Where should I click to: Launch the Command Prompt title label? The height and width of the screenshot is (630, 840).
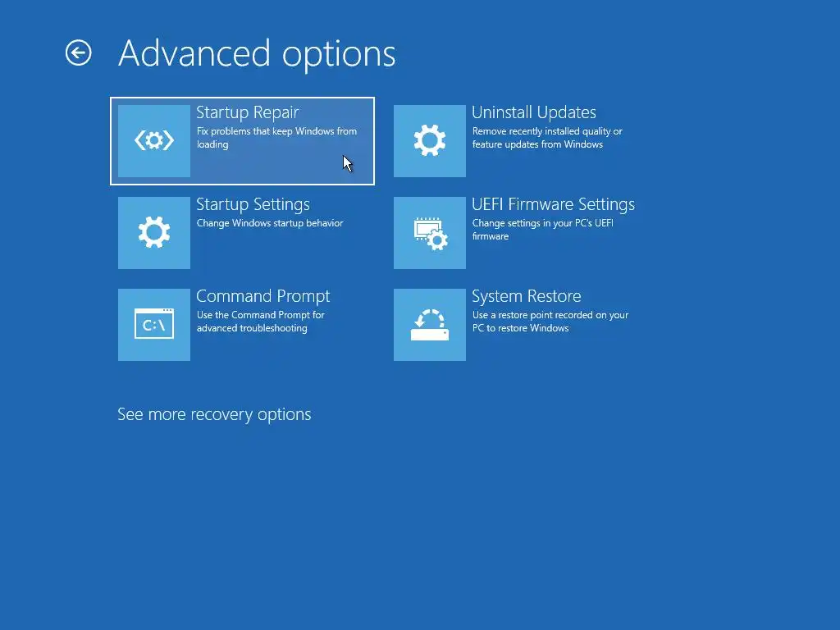click(263, 296)
